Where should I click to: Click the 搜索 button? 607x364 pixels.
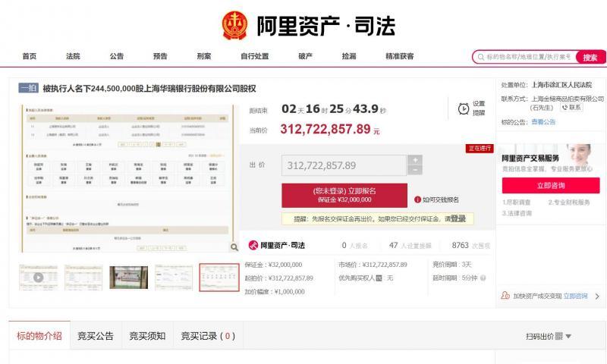(590, 57)
